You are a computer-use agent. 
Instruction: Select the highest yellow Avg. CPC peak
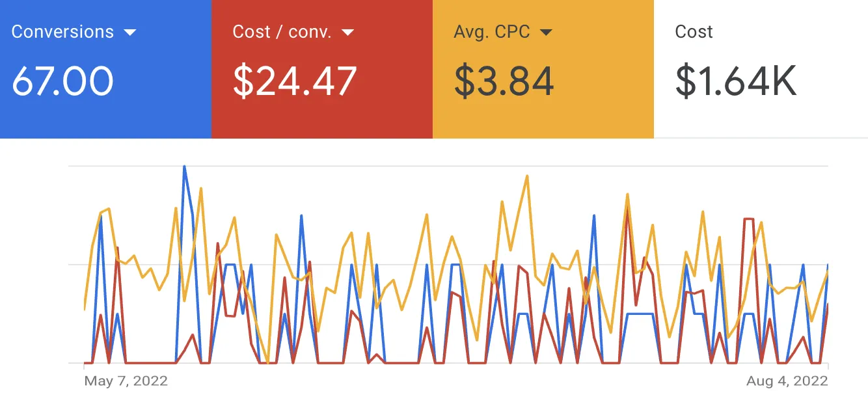(x=526, y=176)
